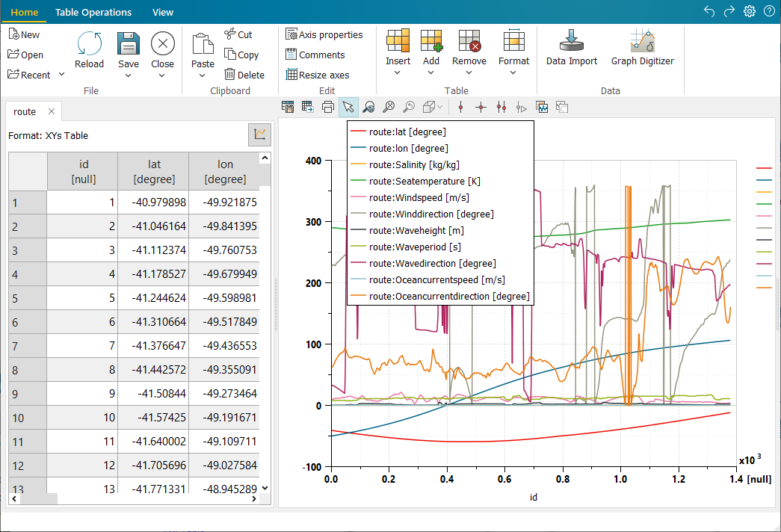Screen dimensions: 781x532
Task: Click Axis properties button
Action: click(x=324, y=34)
